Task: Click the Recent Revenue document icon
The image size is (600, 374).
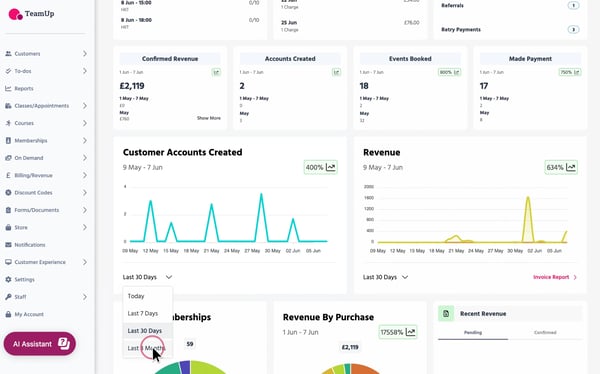Action: pyautogui.click(x=446, y=314)
